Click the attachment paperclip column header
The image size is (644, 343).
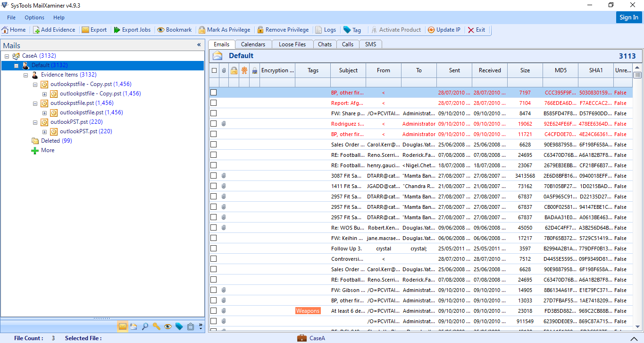tap(224, 70)
